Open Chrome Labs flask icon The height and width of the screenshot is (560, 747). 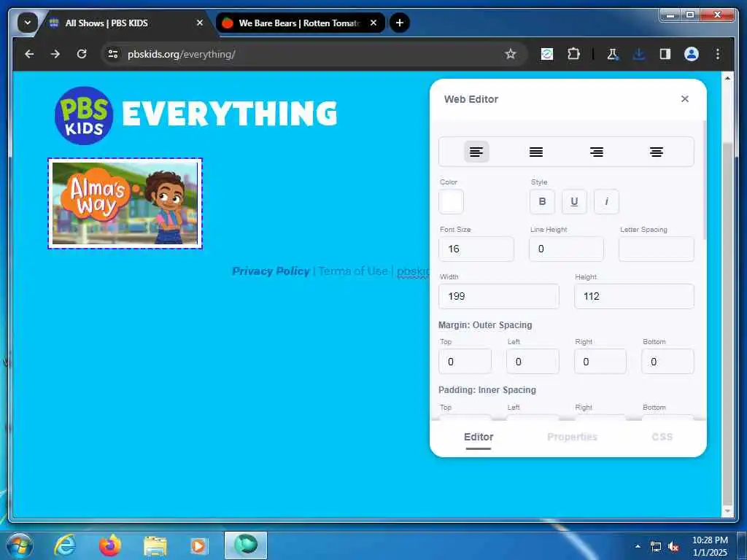(x=613, y=54)
